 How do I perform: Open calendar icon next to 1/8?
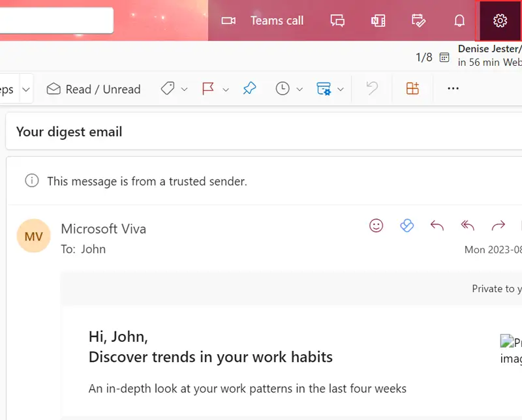[x=444, y=57]
